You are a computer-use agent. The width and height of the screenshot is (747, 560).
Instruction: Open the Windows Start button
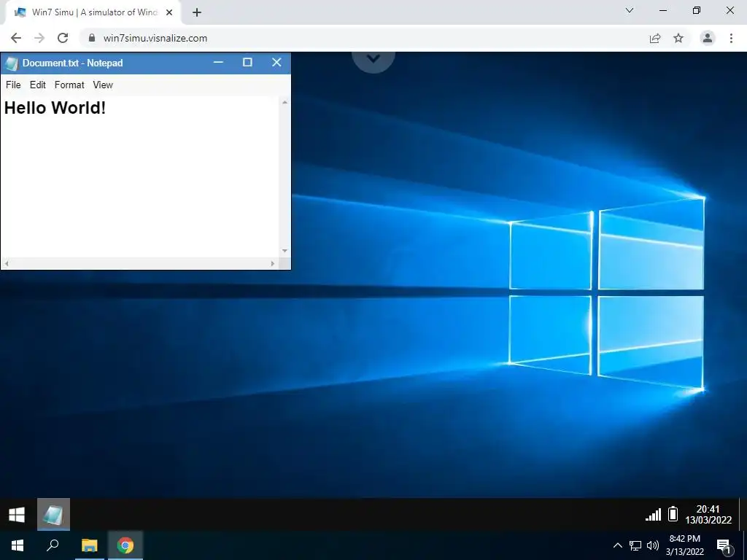18,545
